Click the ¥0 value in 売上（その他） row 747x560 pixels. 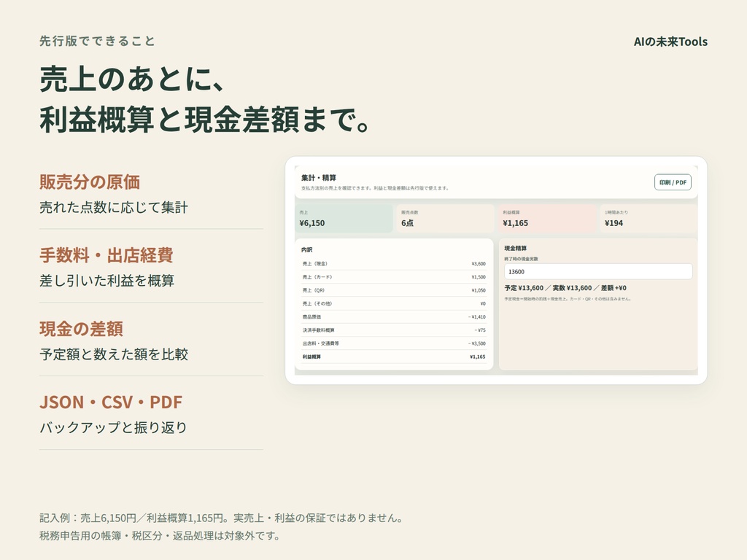point(483,303)
